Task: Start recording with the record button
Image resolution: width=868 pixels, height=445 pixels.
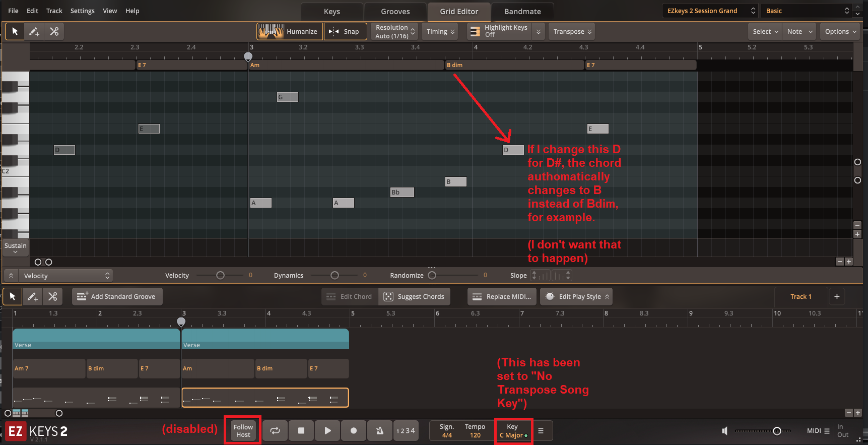Action: [x=354, y=430]
